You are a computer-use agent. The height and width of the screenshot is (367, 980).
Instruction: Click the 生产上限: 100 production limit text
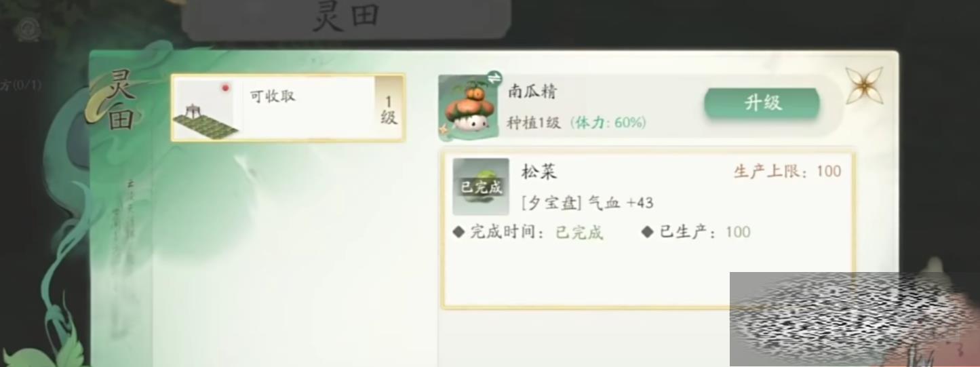pyautogui.click(x=787, y=171)
